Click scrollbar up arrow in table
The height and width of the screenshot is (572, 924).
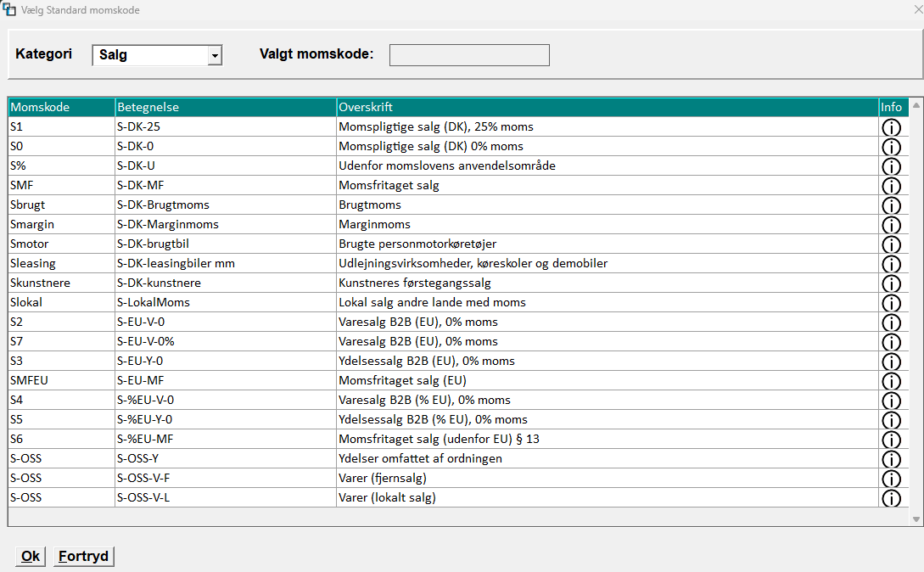916,105
